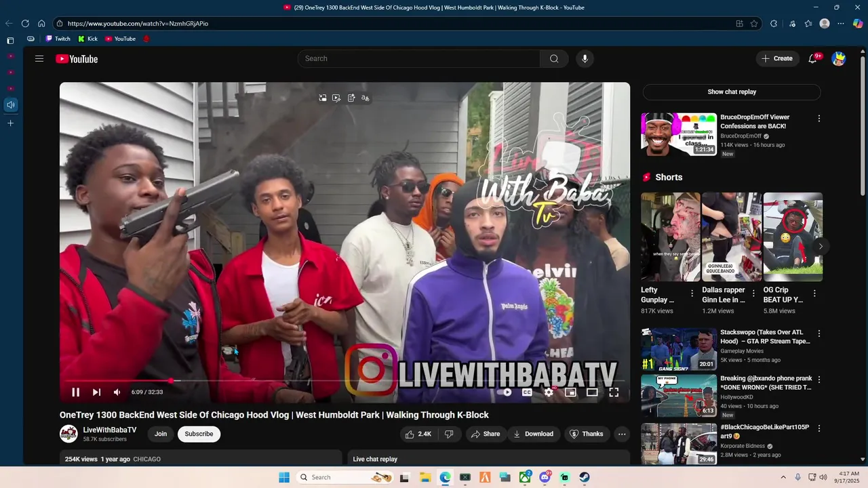Screen dimensions: 868x488
Task: Open the Create button
Action: (777, 58)
